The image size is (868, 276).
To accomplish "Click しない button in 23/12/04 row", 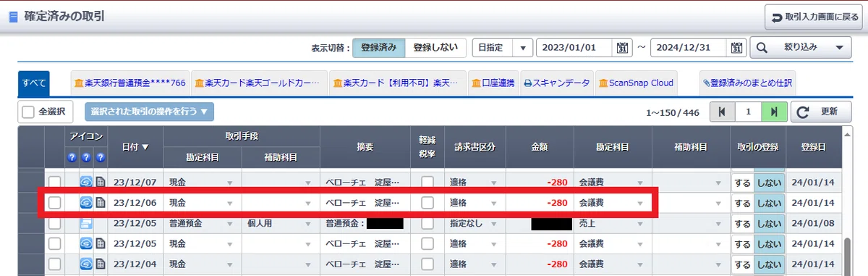I will [769, 264].
